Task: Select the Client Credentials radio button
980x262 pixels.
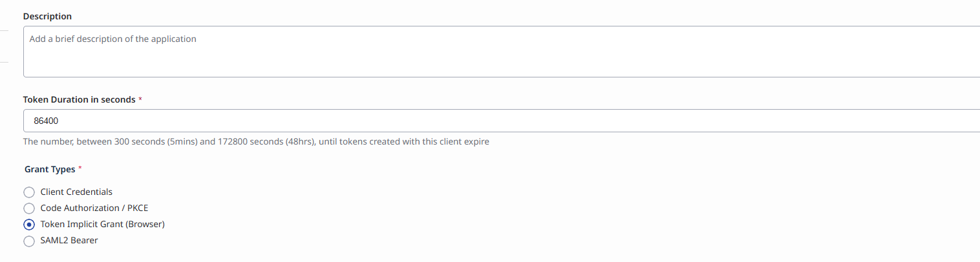Action: coord(28,192)
